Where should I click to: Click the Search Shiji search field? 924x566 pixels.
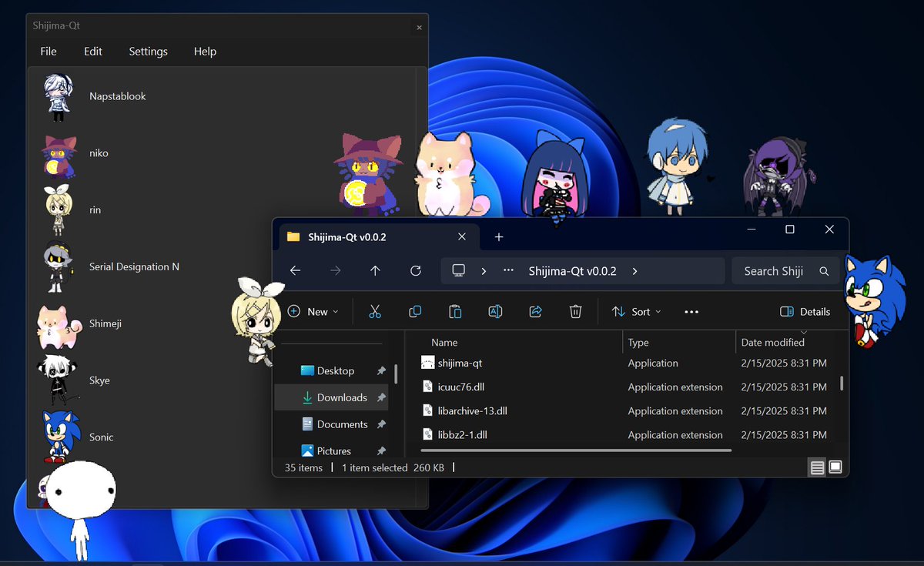click(785, 271)
